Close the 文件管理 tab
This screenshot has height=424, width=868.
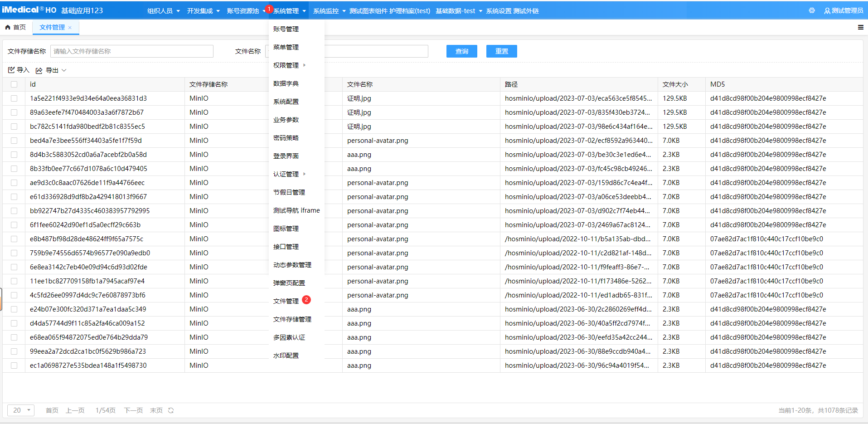point(70,27)
